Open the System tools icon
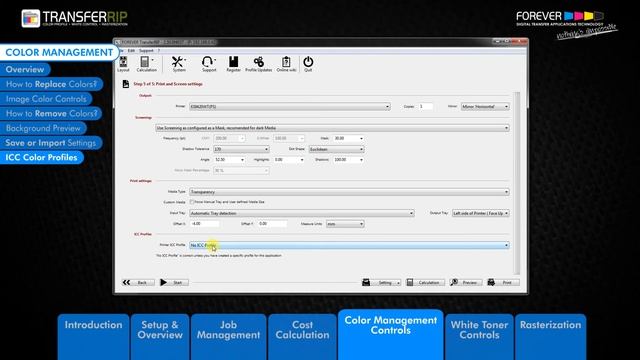Viewport: 640px width, 360px height. pos(178,64)
